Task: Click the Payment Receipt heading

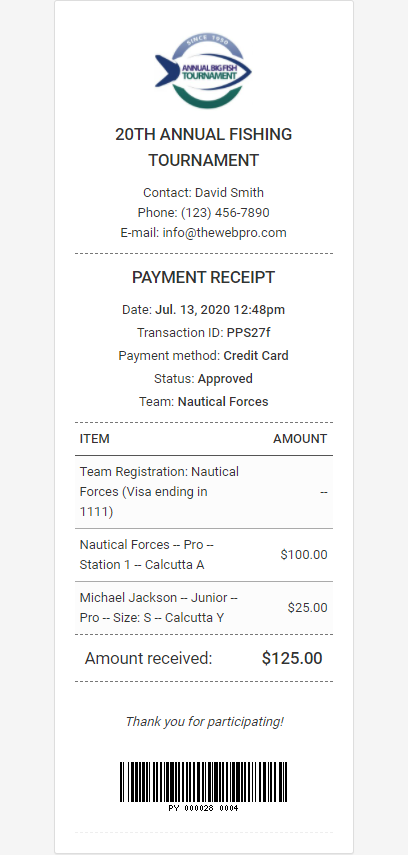Action: coord(203,278)
